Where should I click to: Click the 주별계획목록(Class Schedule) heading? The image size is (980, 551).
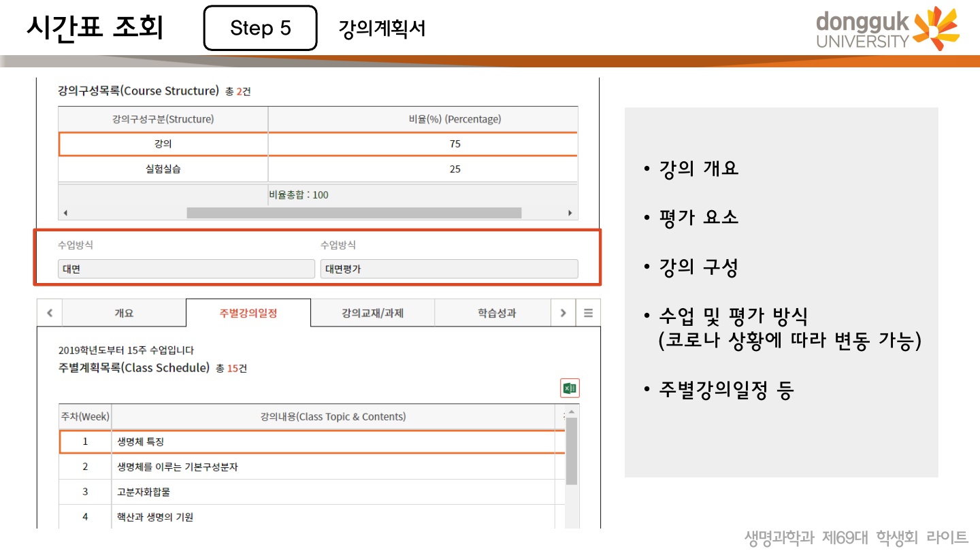coord(134,368)
